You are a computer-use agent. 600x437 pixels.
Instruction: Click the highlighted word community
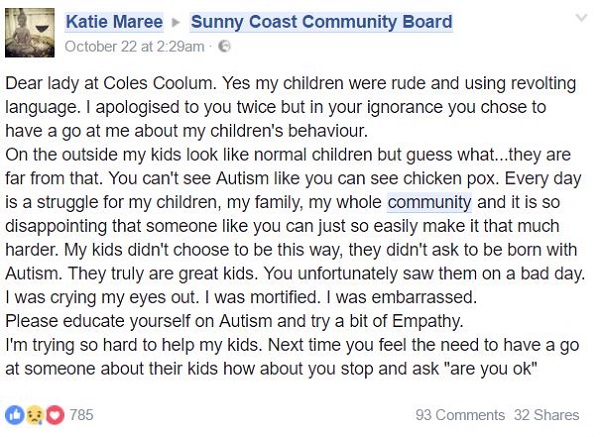(429, 202)
